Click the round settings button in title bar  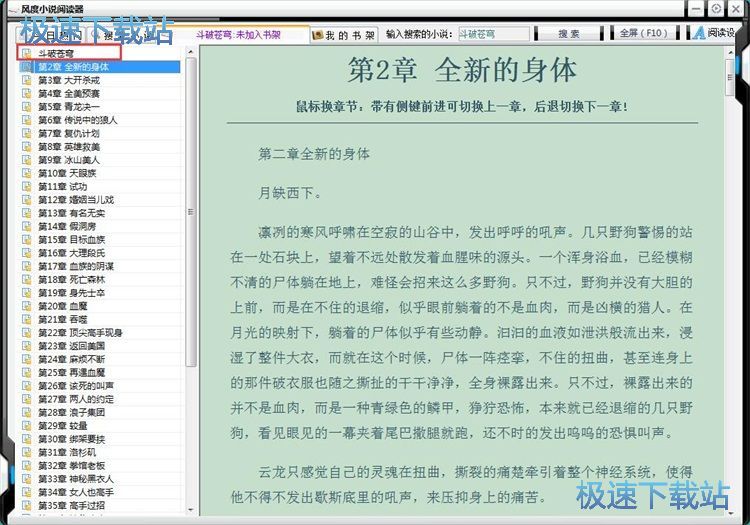pyautogui.click(x=716, y=8)
